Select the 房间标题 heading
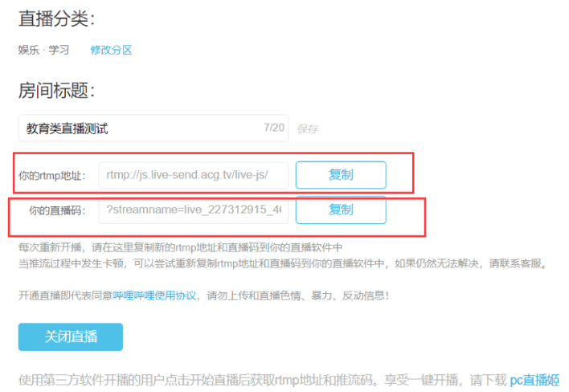Screen dimensions: 569x392 coord(56,90)
